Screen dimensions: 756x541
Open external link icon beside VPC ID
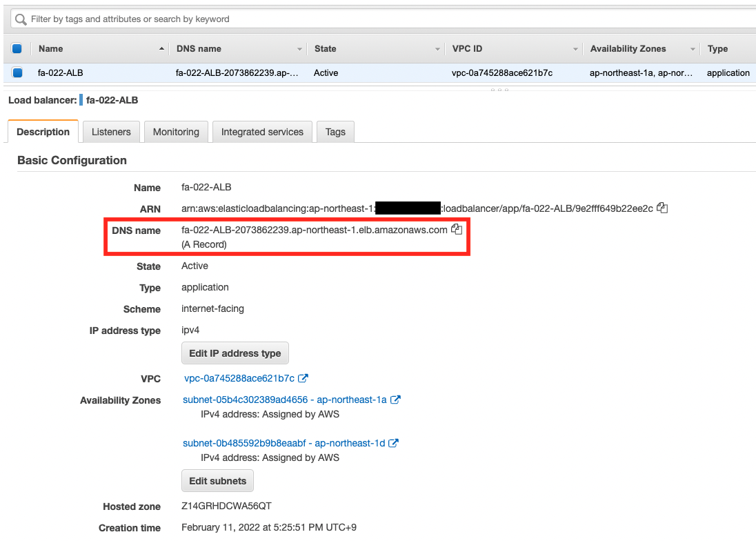point(303,378)
